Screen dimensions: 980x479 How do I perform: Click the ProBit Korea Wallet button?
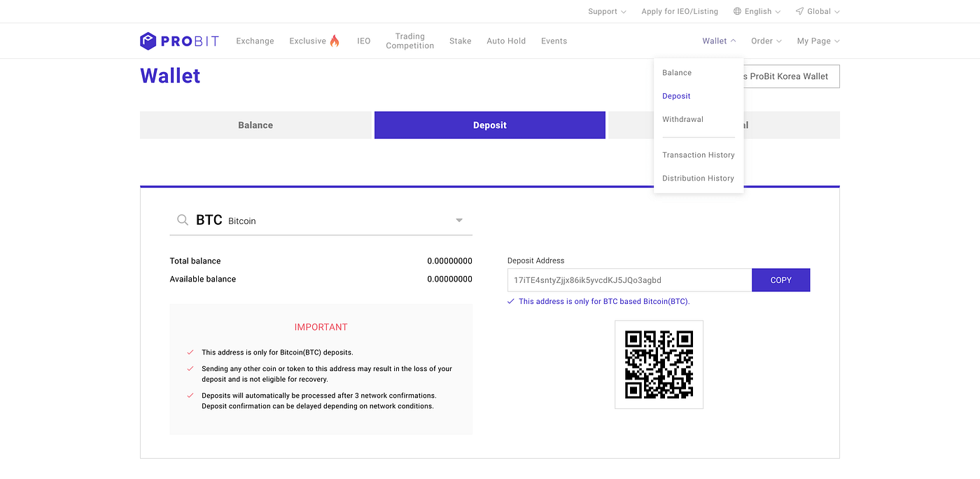791,76
